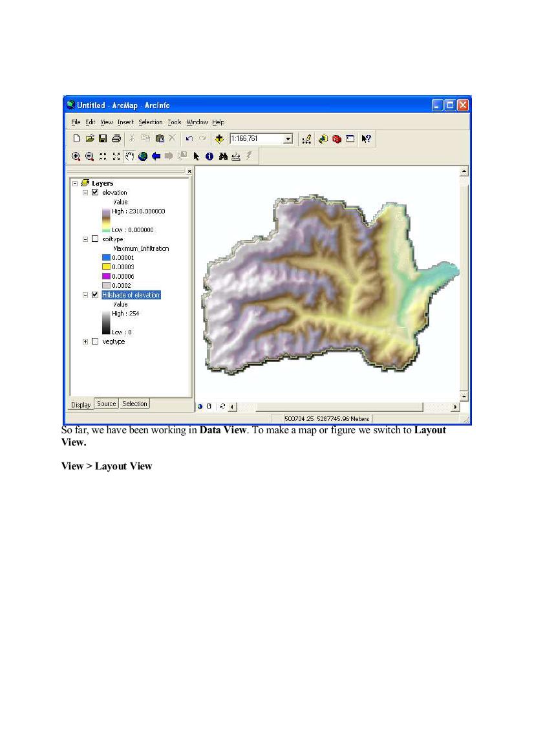Open the Editor toolbar icon

[x=306, y=139]
